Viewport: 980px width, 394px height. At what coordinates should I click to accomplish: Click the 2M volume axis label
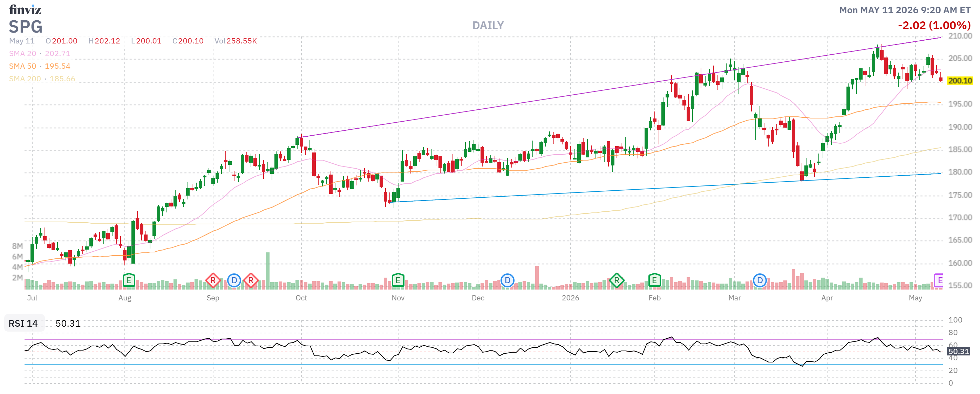18,278
